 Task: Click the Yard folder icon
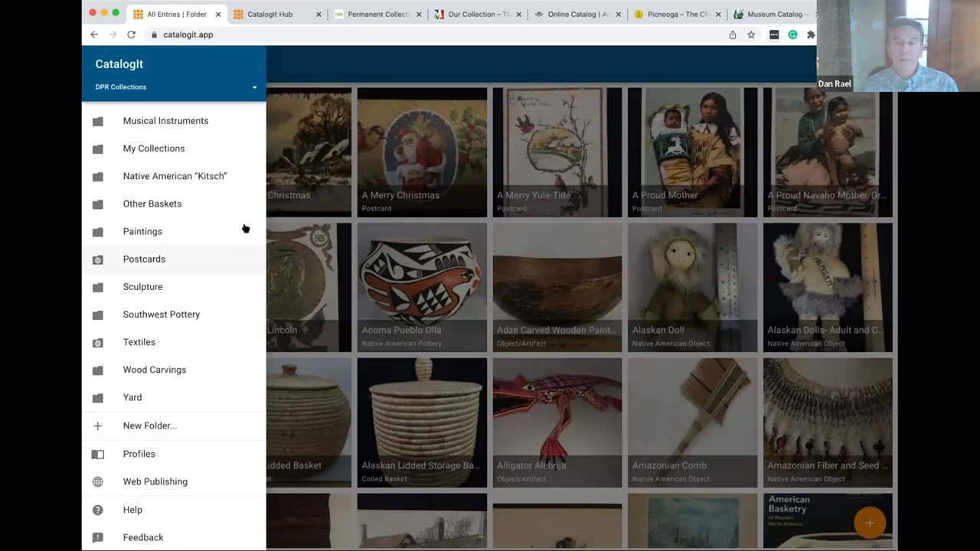click(98, 397)
